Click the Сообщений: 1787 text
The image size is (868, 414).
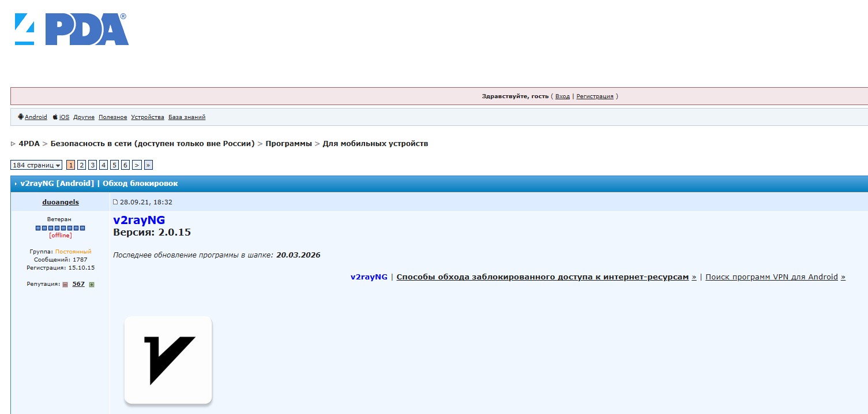pos(61,260)
